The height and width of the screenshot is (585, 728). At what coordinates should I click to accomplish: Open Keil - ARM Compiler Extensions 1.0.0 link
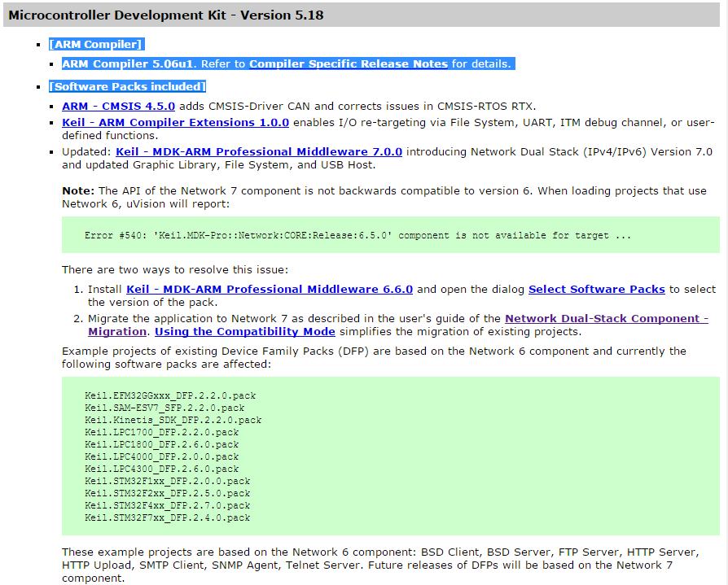point(176,123)
